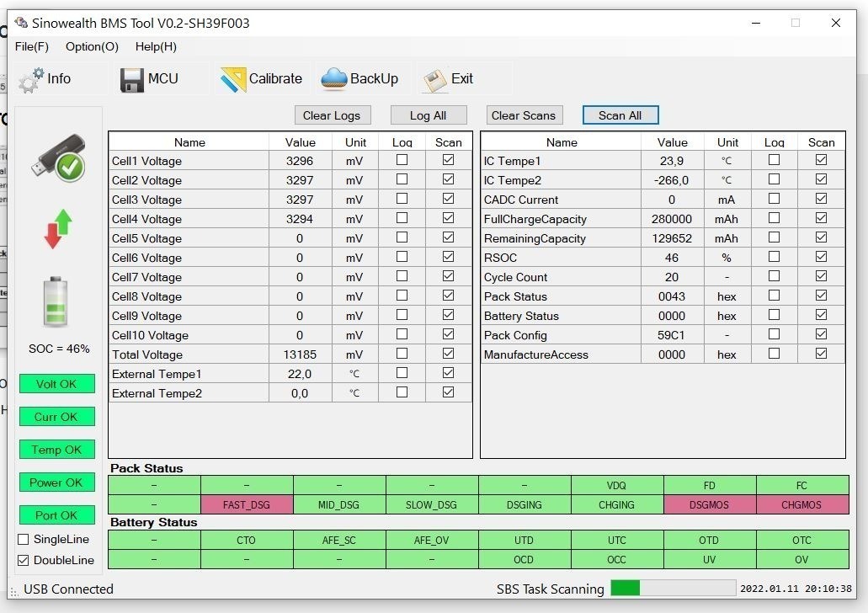Enable Log checkbox for Cell4 Voltage
The width and height of the screenshot is (868, 613).
[402, 218]
